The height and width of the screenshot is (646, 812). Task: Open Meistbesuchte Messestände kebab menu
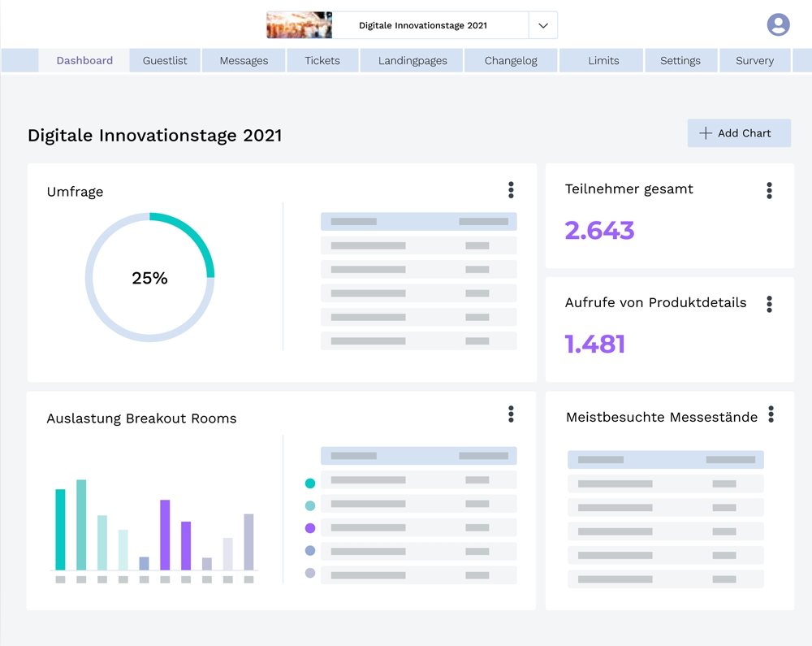pyautogui.click(x=771, y=414)
